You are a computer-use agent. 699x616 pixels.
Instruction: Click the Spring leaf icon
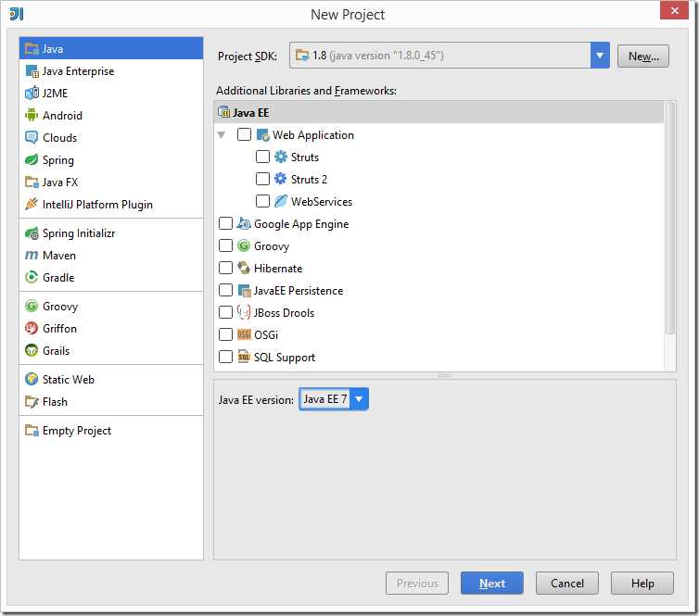[32, 159]
